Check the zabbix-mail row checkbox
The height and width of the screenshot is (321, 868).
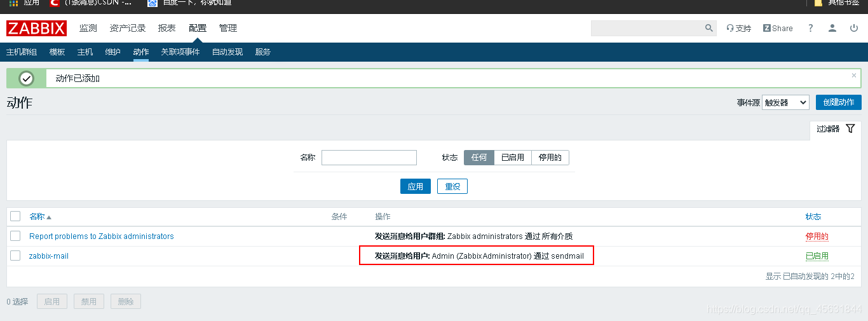click(x=15, y=256)
